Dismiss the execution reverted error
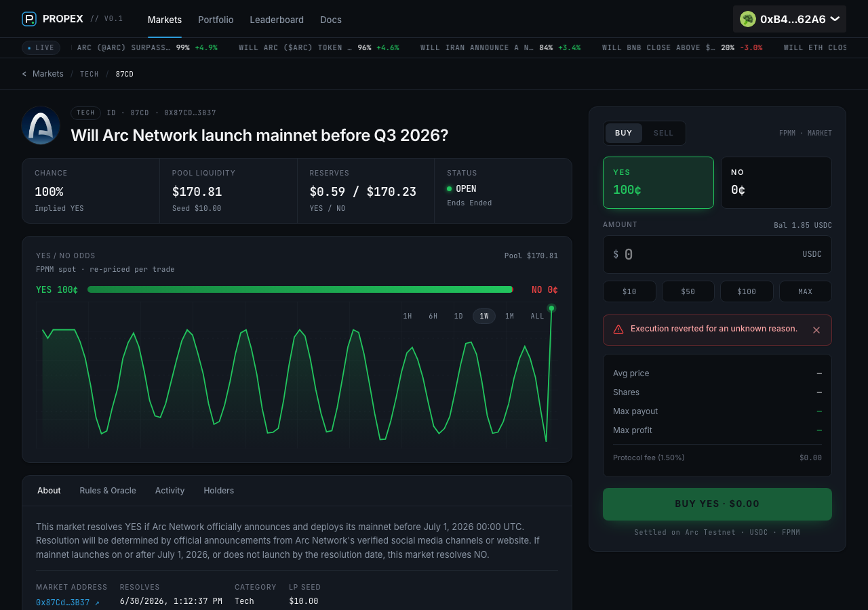Viewport: 868px width, 610px height. tap(816, 330)
